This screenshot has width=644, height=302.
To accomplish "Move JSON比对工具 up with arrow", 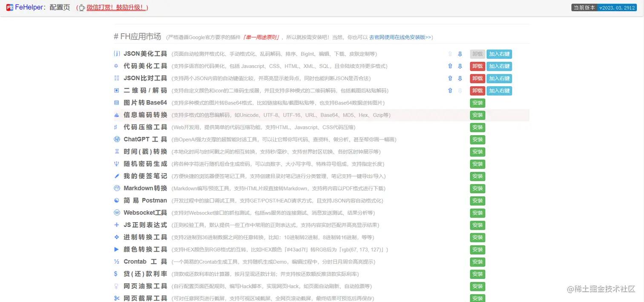I will pyautogui.click(x=450, y=78).
